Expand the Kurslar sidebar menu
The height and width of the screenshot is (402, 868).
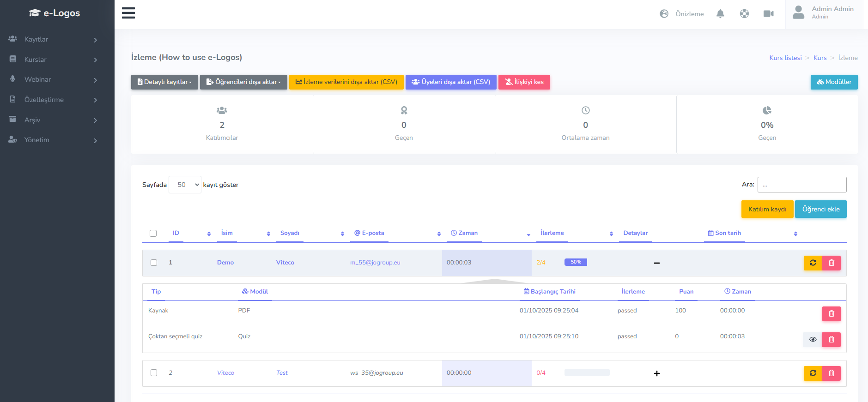coord(53,60)
